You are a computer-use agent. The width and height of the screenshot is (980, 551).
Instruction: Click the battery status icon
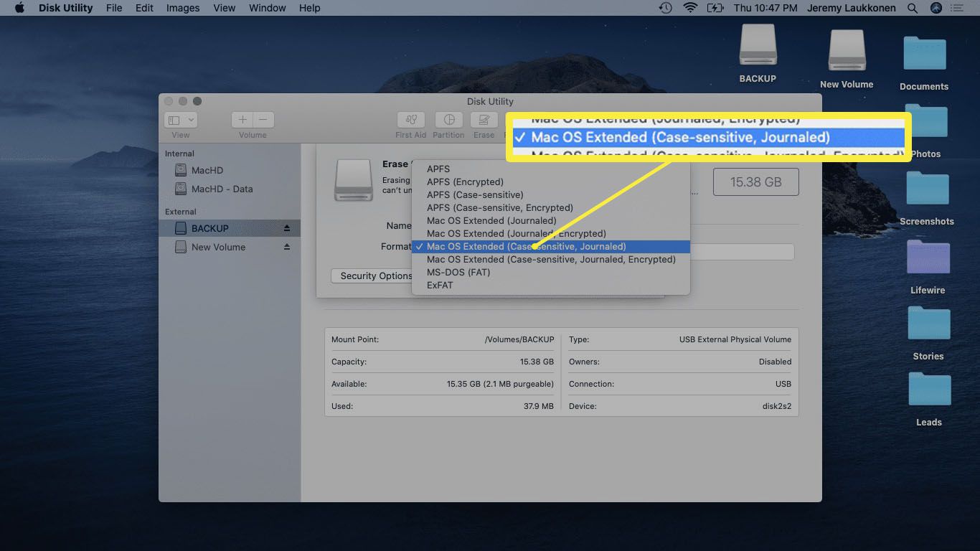(x=715, y=8)
